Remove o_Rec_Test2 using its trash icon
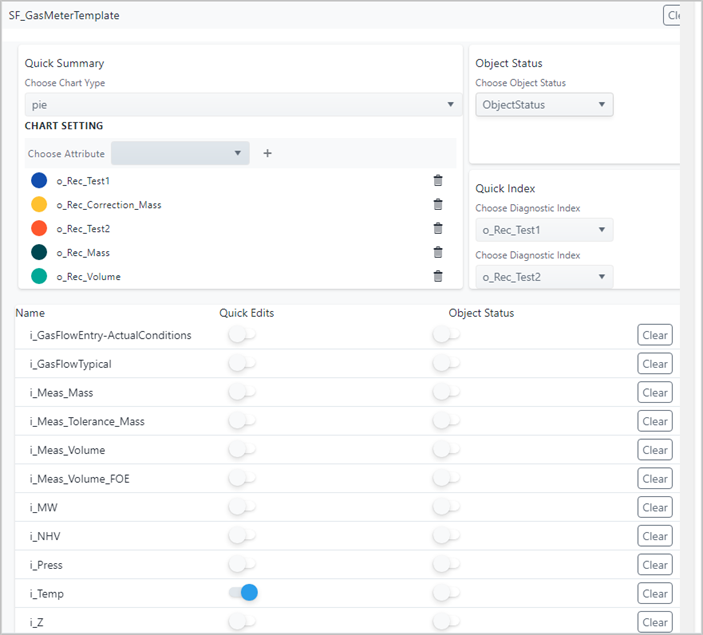703x635 pixels. 437,228
